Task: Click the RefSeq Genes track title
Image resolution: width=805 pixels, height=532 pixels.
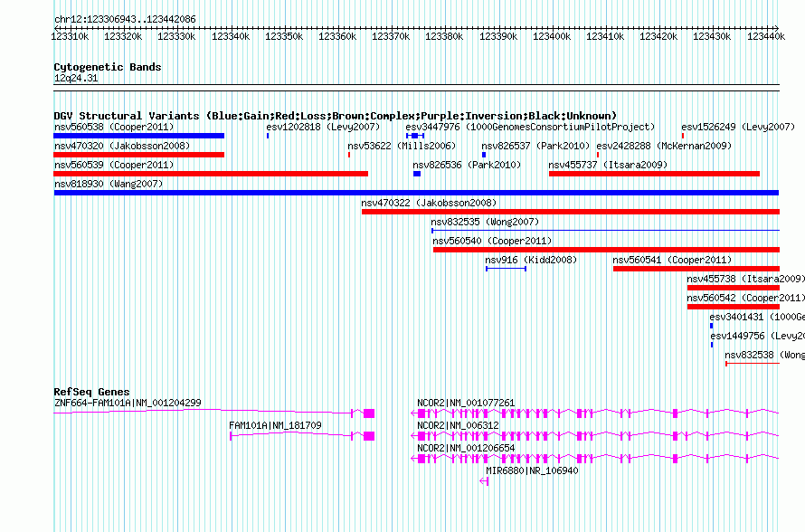Action: 92,392
